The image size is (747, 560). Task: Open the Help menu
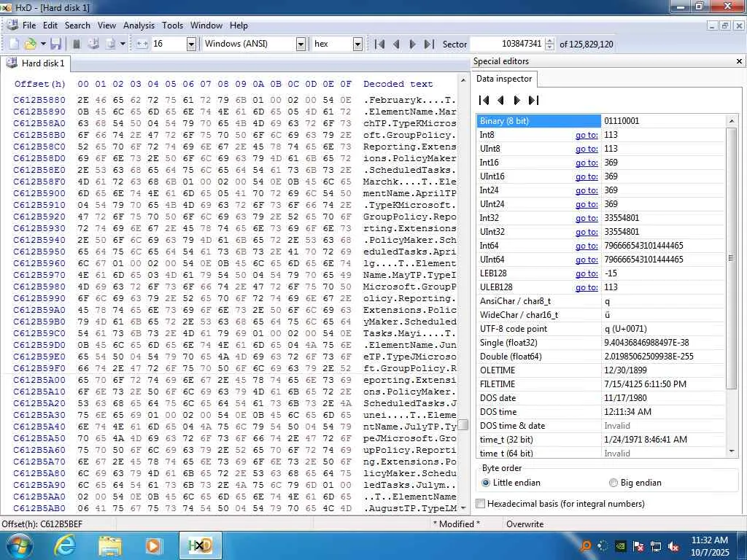[239, 26]
